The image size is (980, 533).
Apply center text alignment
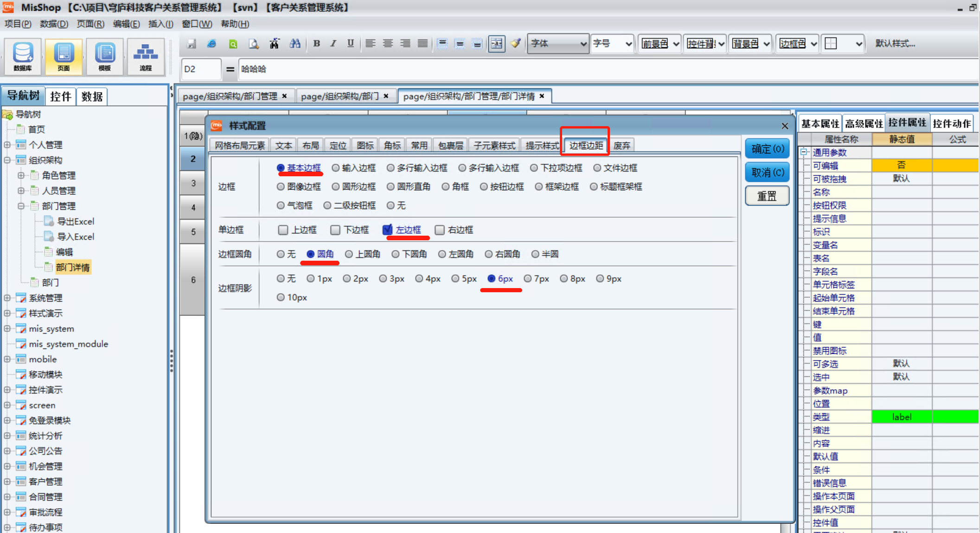pyautogui.click(x=388, y=44)
